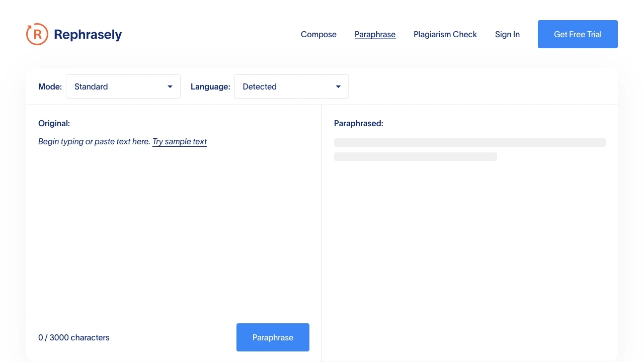Open the Detected language selector
The height and width of the screenshot is (362, 644).
pos(291,86)
